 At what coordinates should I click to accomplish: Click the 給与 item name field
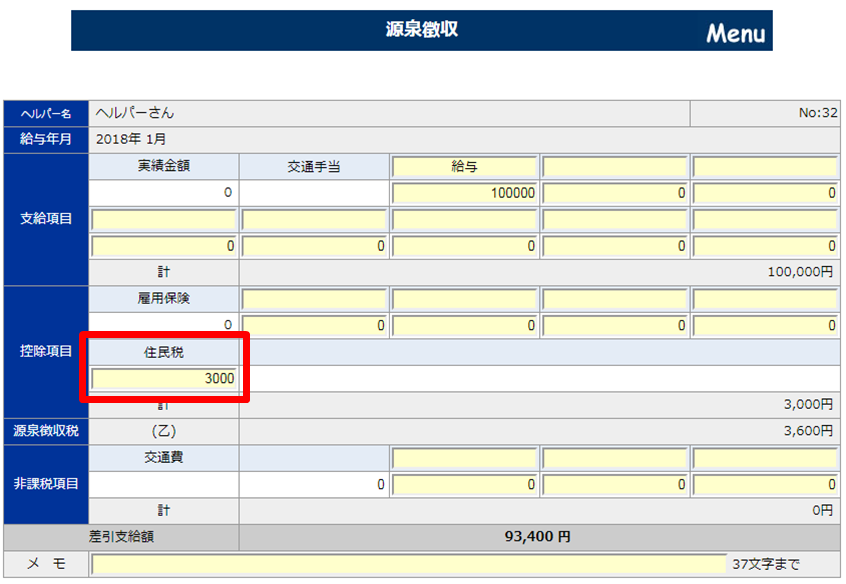464,167
